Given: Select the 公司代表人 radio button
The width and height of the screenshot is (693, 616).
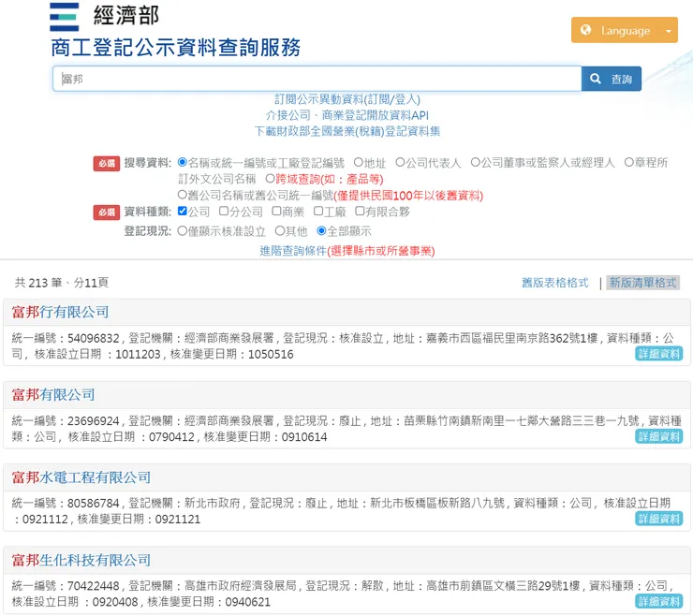Looking at the screenshot, I should pyautogui.click(x=400, y=162).
